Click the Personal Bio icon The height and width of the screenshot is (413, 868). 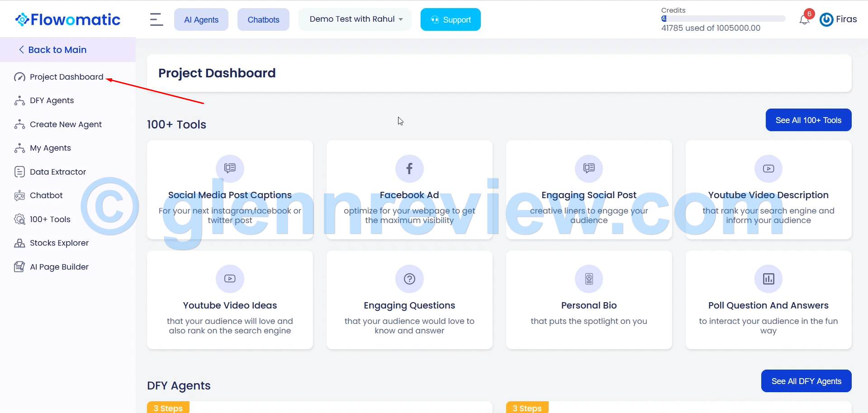click(589, 279)
